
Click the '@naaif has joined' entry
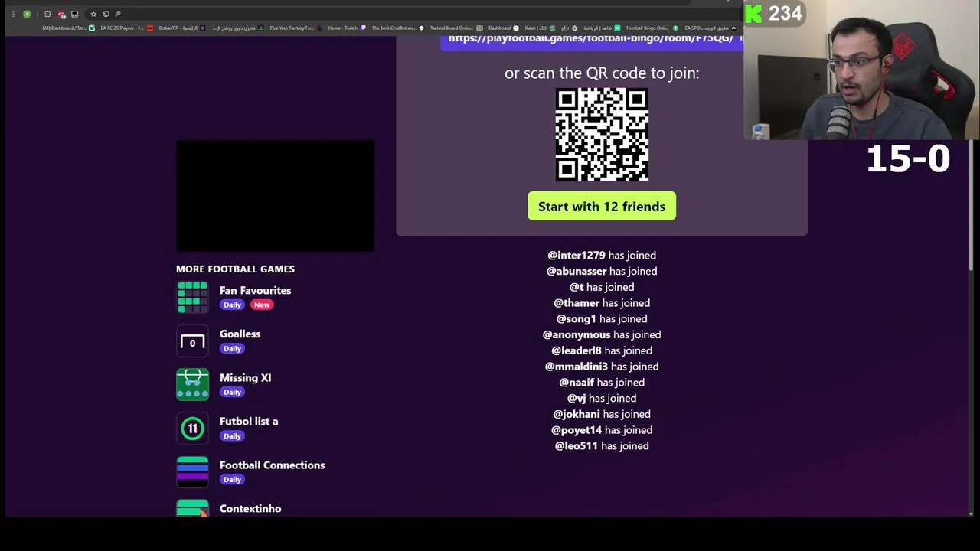click(602, 382)
